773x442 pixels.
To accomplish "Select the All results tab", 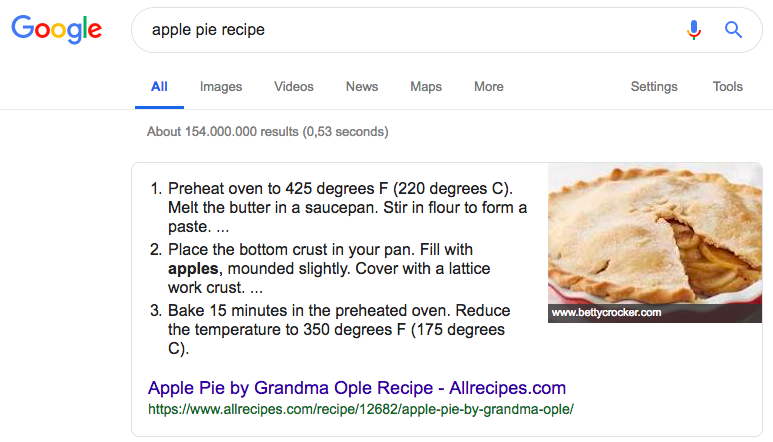I will click(x=159, y=87).
